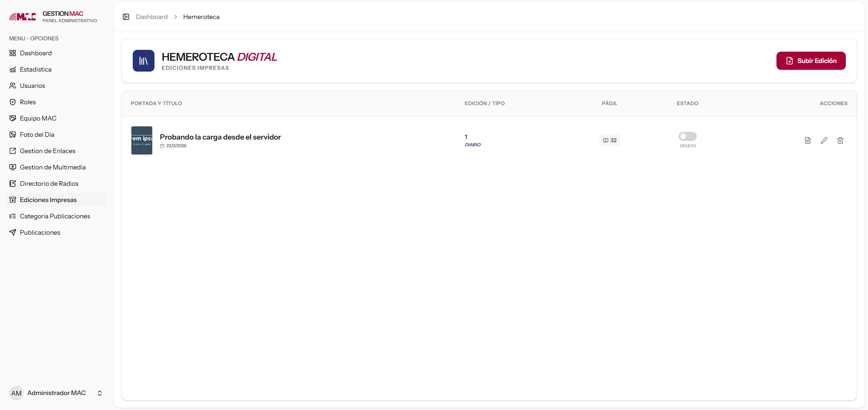Click the title Probando la carga desde el servidor
This screenshot has width=868, height=410.
point(220,137)
